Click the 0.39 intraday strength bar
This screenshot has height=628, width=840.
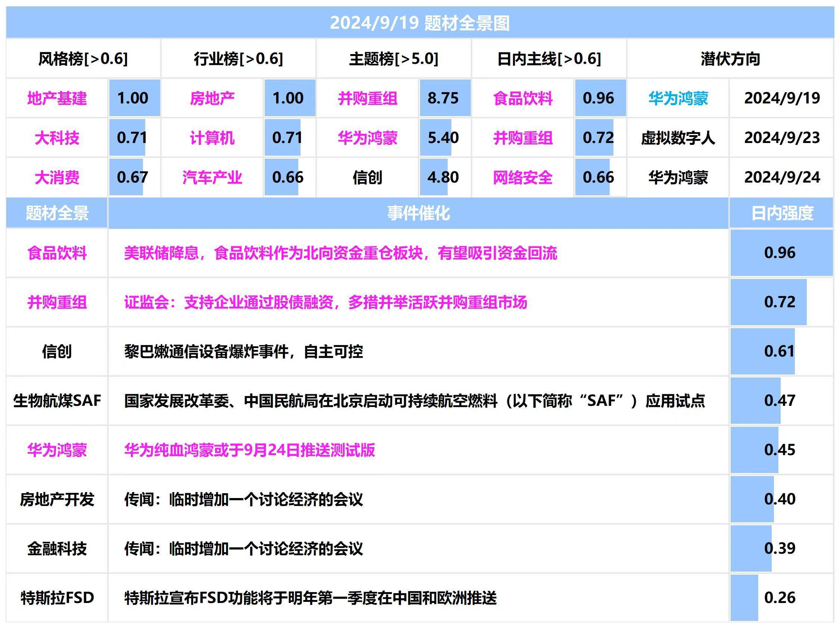[751, 548]
